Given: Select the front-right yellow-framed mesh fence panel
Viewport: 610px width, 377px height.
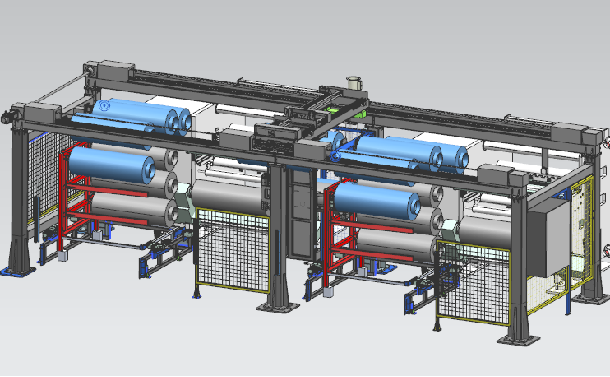Looking at the screenshot, I should (x=473, y=282).
